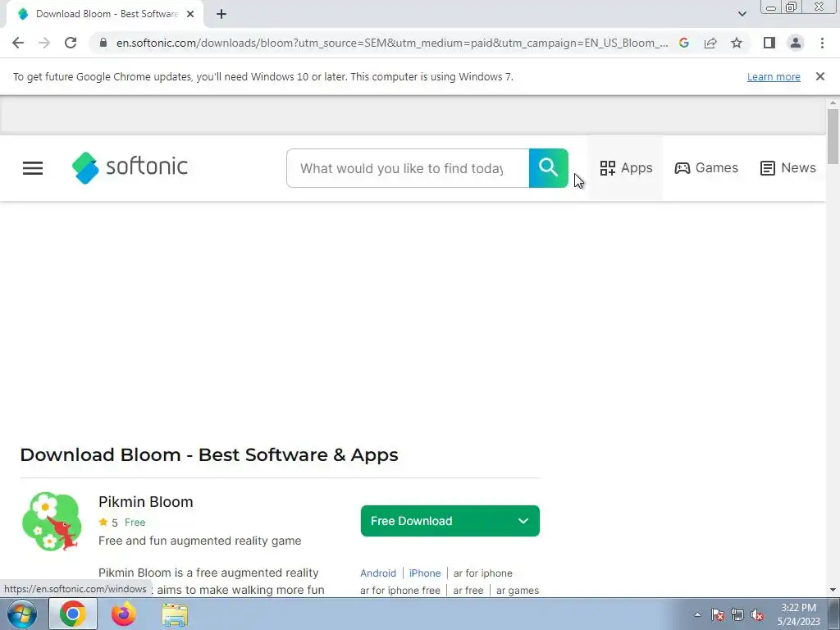The height and width of the screenshot is (630, 840).
Task: Click the iPhone platform link
Action: click(x=425, y=573)
